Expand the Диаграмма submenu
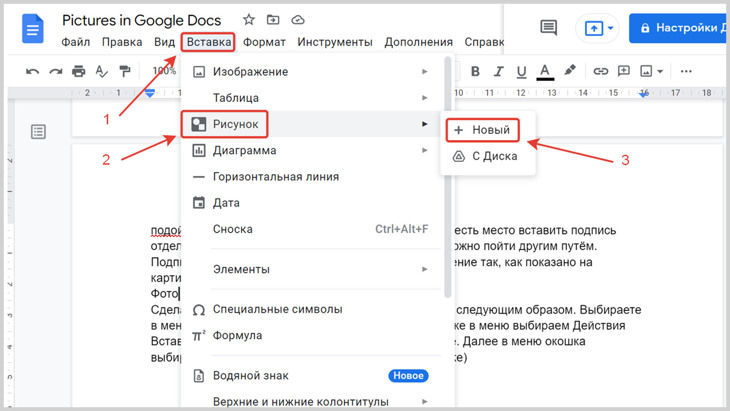730x411 pixels. [x=311, y=150]
